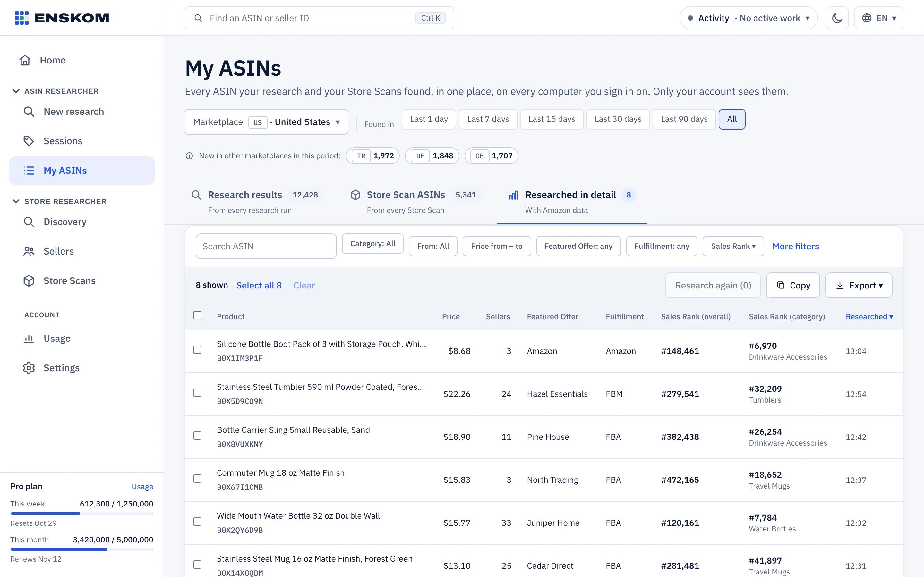The image size is (924, 577).
Task: Open Sessions via the tag icon
Action: (29, 141)
